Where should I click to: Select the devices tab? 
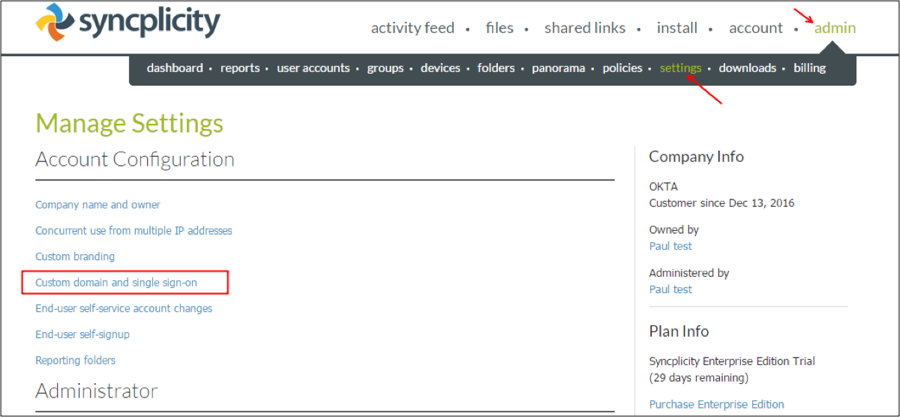[440, 68]
